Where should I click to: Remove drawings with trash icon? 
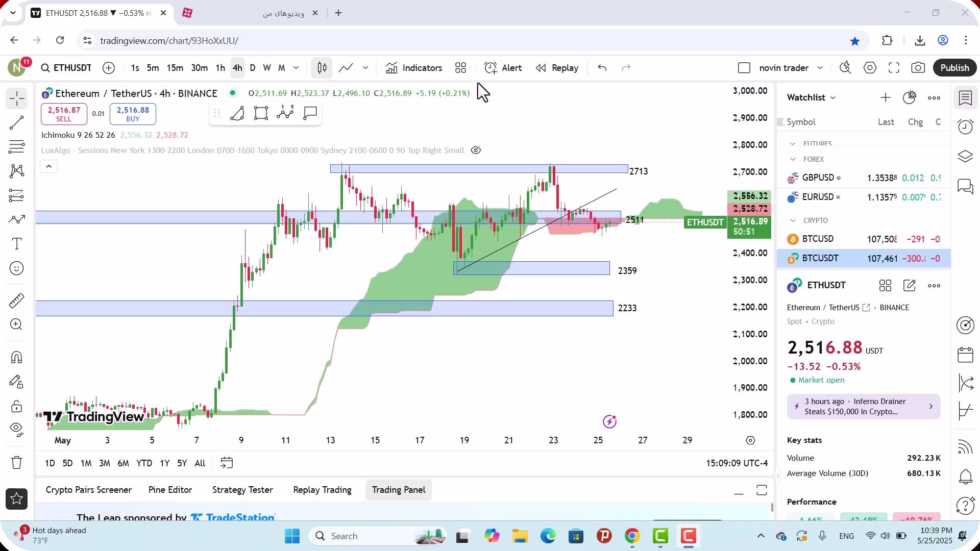17,463
